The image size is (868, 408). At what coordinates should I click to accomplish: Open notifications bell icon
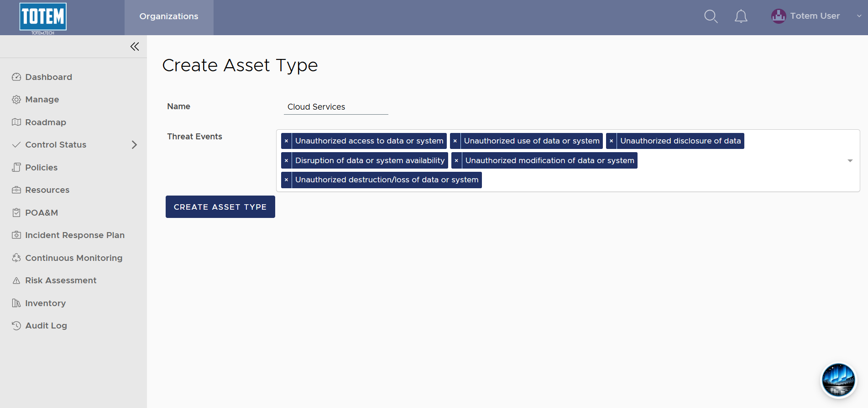[x=741, y=16]
